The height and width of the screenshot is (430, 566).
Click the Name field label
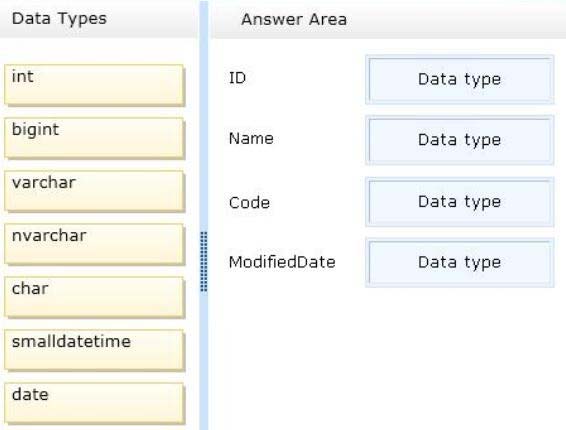point(251,139)
